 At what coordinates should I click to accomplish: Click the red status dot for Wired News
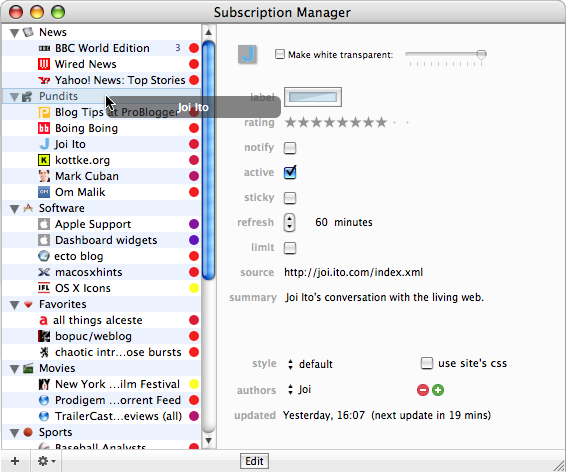[x=194, y=64]
